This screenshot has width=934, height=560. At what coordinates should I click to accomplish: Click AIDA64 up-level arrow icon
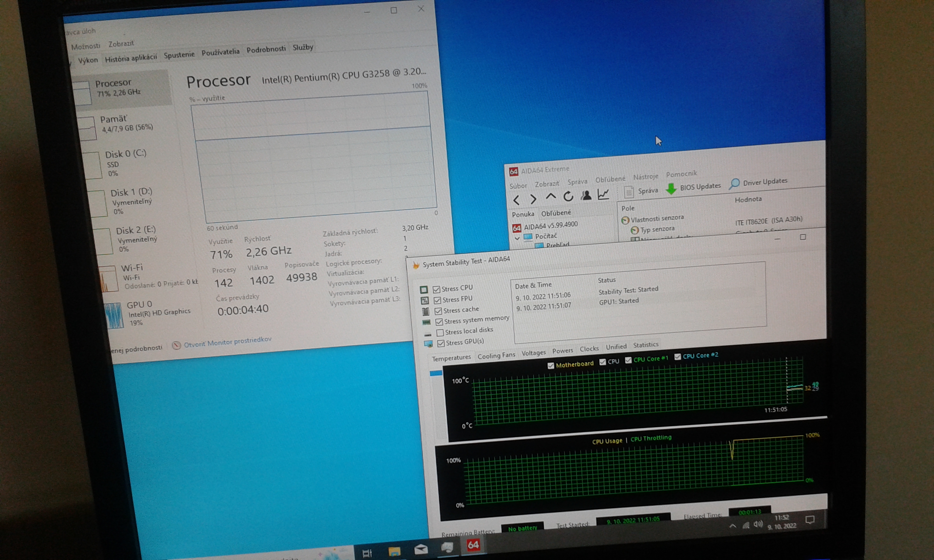click(551, 197)
